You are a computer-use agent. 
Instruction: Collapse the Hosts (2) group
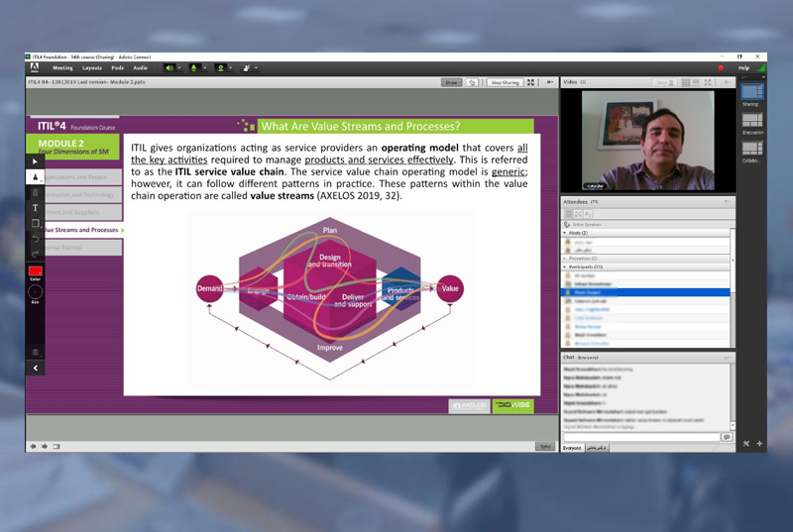click(565, 233)
